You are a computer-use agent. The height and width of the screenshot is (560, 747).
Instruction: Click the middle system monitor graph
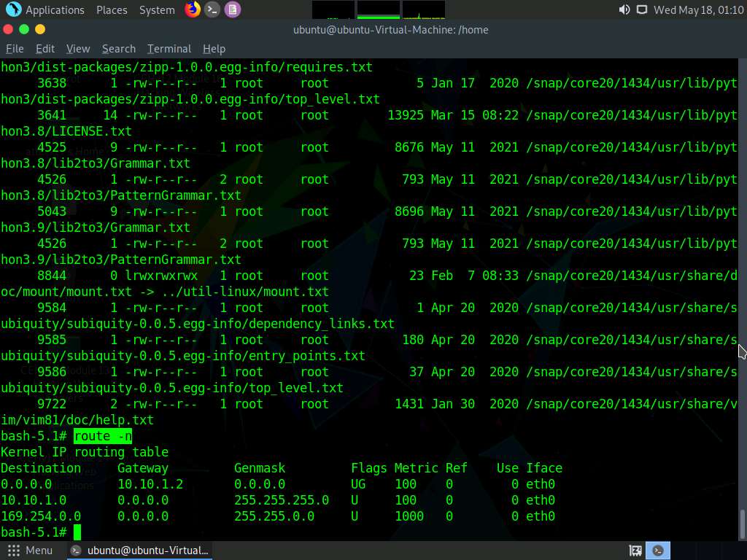[x=378, y=9]
